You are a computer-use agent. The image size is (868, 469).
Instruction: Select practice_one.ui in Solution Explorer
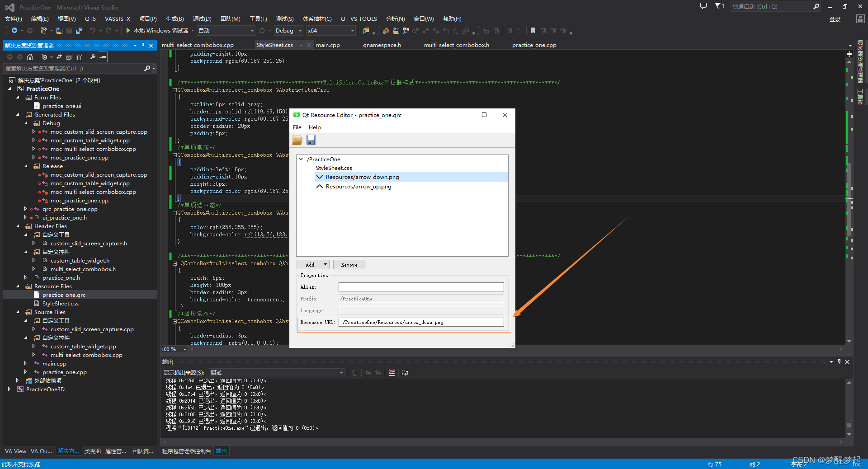click(x=62, y=106)
